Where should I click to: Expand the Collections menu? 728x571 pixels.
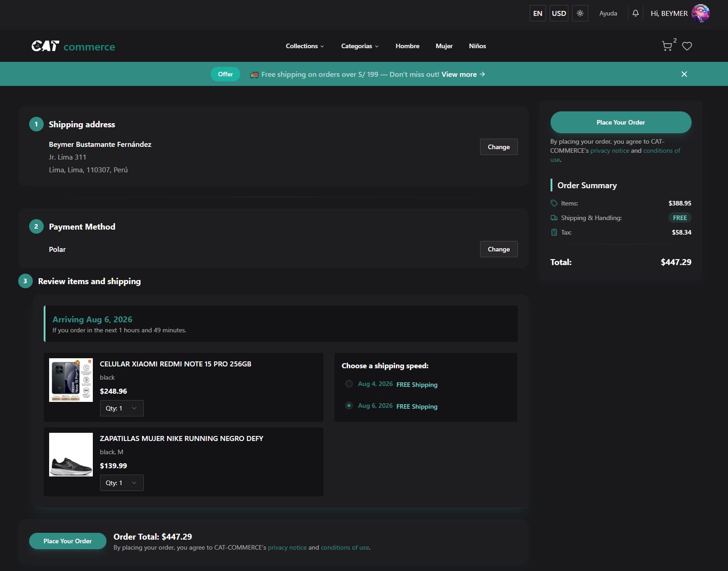click(x=305, y=46)
